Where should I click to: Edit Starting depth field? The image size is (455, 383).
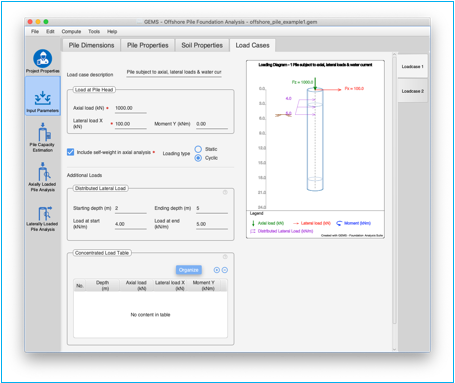131,208
